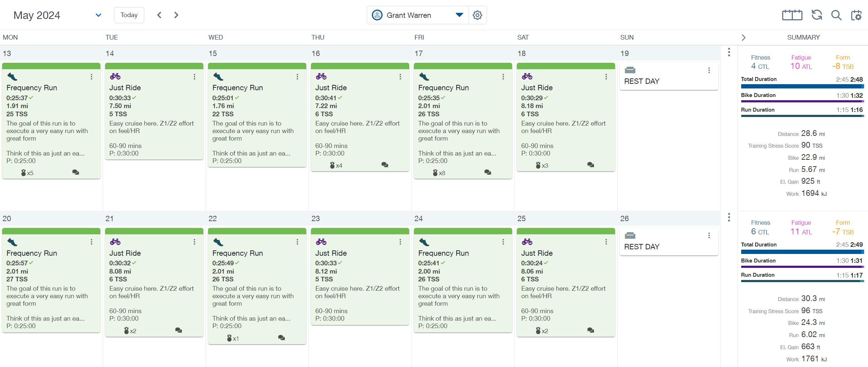This screenshot has height=367, width=868.
Task: Click second week Work 1761 kJ value
Action: tap(814, 359)
